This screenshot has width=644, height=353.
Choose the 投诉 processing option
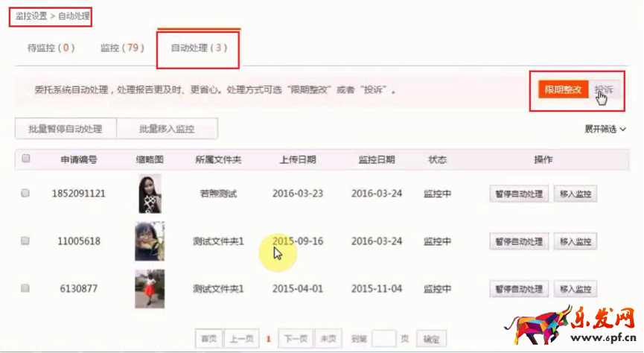[604, 90]
